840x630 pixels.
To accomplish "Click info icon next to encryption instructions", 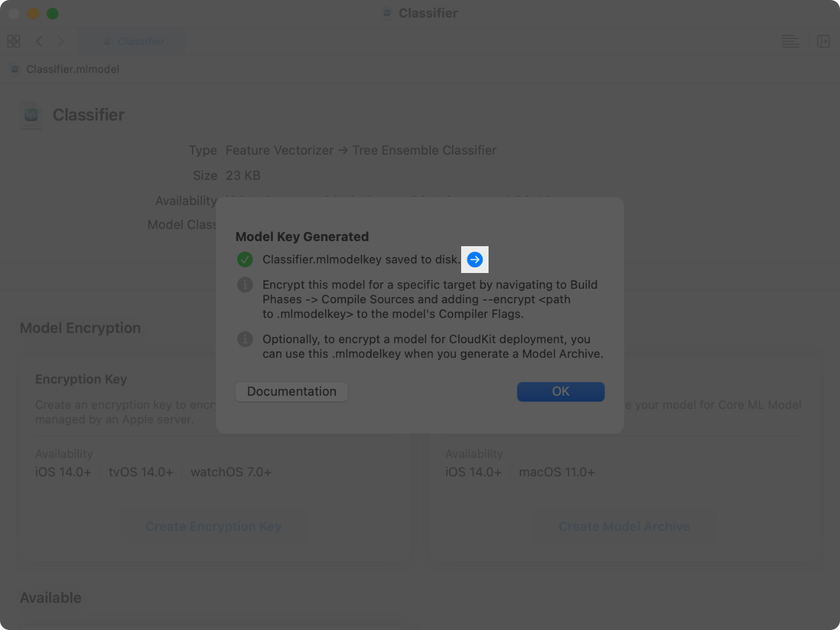I will [245, 284].
